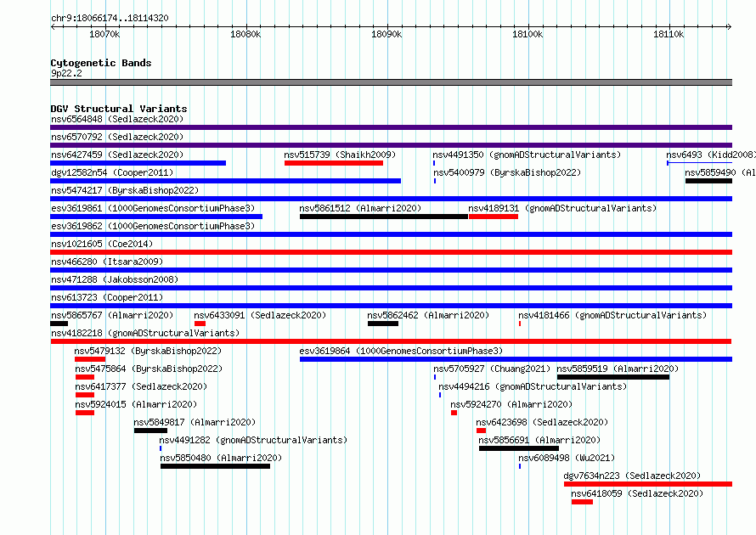Click the red nsv5479132 (ByrskaBishop2022) bar
The height and width of the screenshot is (535, 756).
[x=90, y=359]
